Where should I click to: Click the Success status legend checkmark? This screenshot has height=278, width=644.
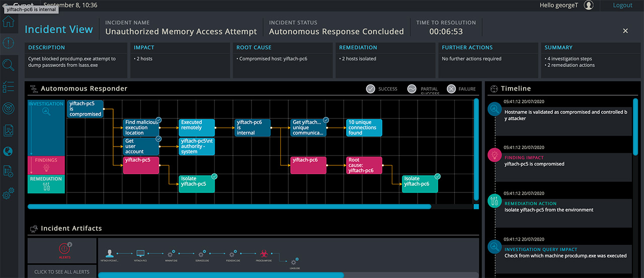370,89
